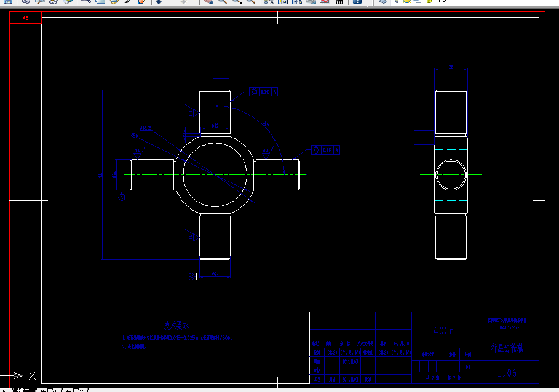Click the Zoom Previous magnifier
Screen dimensions: 559x392
tap(251, 1)
